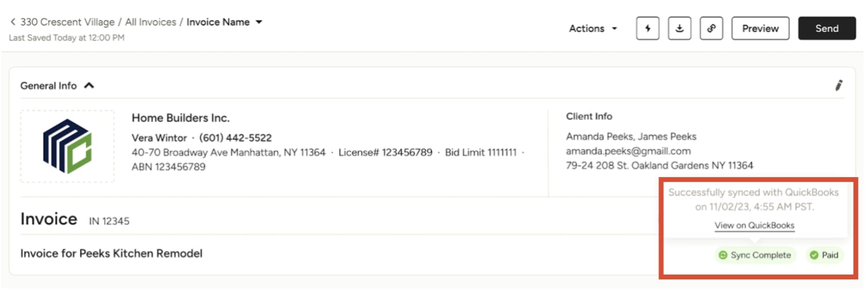Viewport: 868px width, 292px height.
Task: Open View on QuickBooks link
Action: [x=754, y=225]
